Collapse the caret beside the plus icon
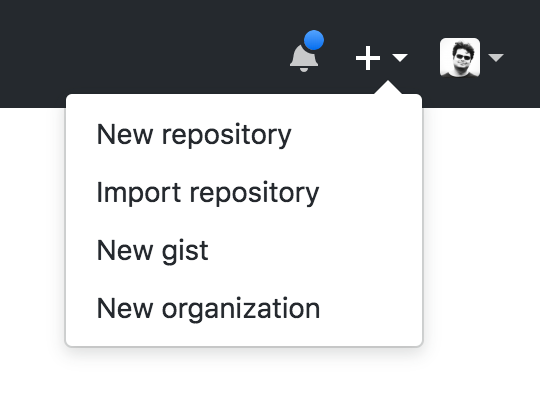540x404 pixels. [x=400, y=58]
